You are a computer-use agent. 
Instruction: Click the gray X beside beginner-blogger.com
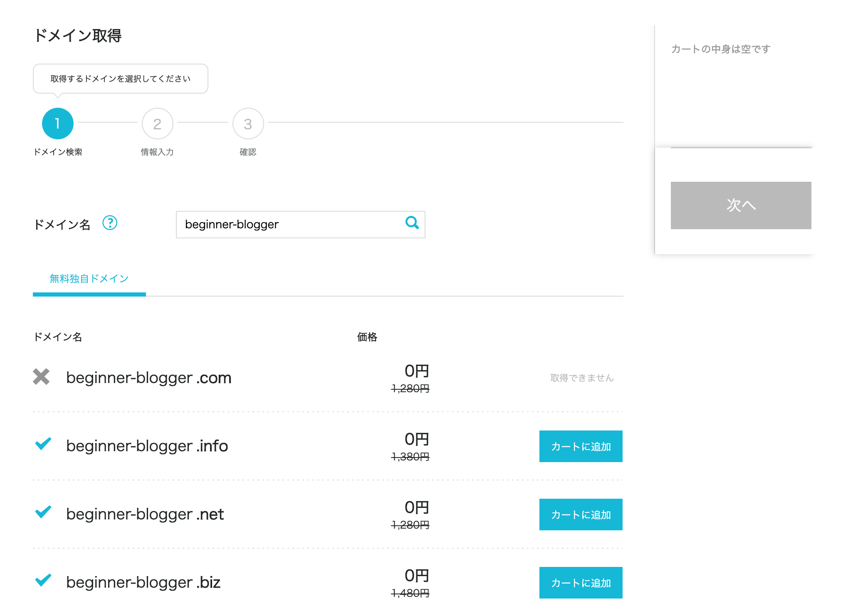point(41,377)
